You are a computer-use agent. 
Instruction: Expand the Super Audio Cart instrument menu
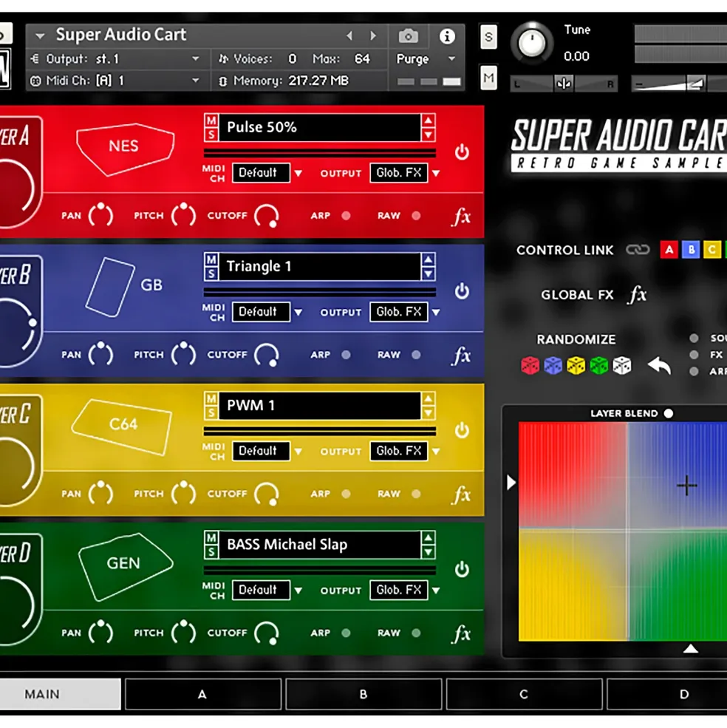[40, 35]
